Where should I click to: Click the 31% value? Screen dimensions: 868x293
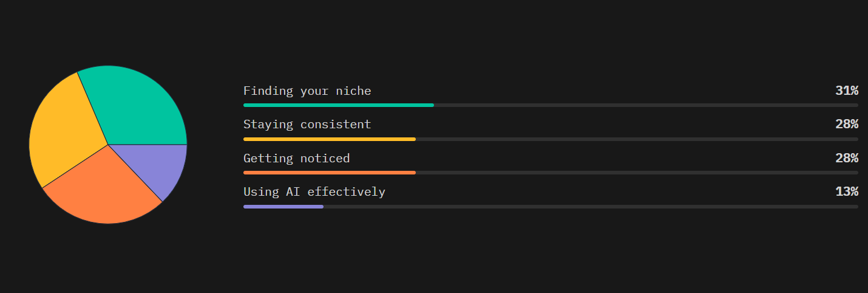(847, 91)
